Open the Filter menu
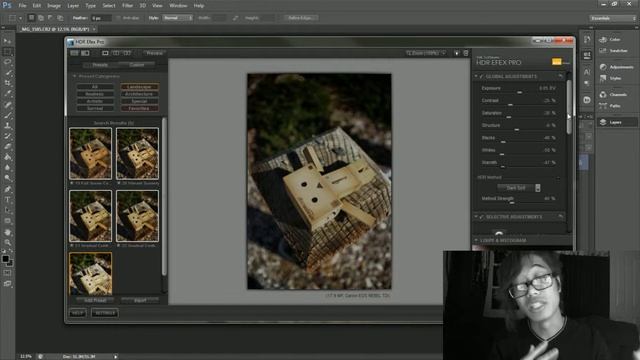Image resolution: width=640 pixels, height=360 pixels. 127,6
